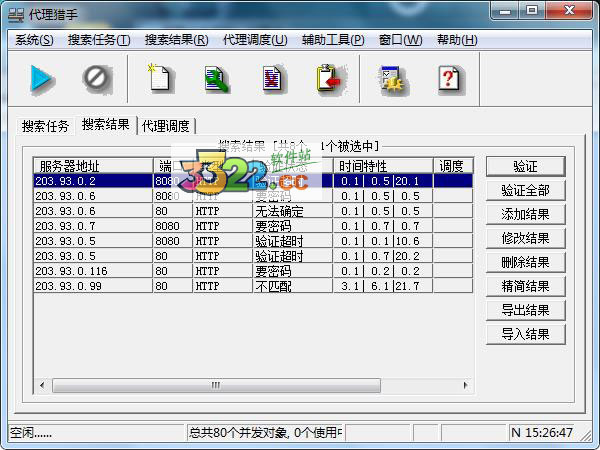Switch to the 搜索结果 tab
The width and height of the screenshot is (600, 450).
click(x=106, y=124)
